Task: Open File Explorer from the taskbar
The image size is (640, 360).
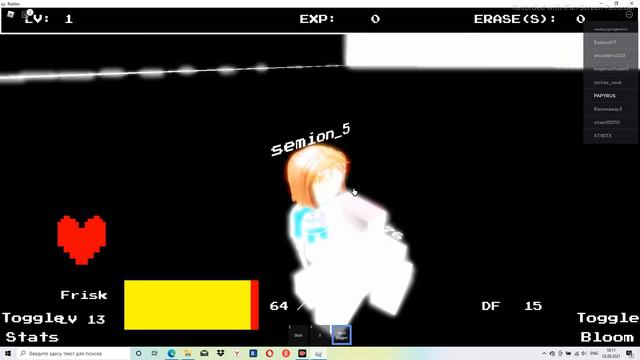Action: [x=188, y=353]
